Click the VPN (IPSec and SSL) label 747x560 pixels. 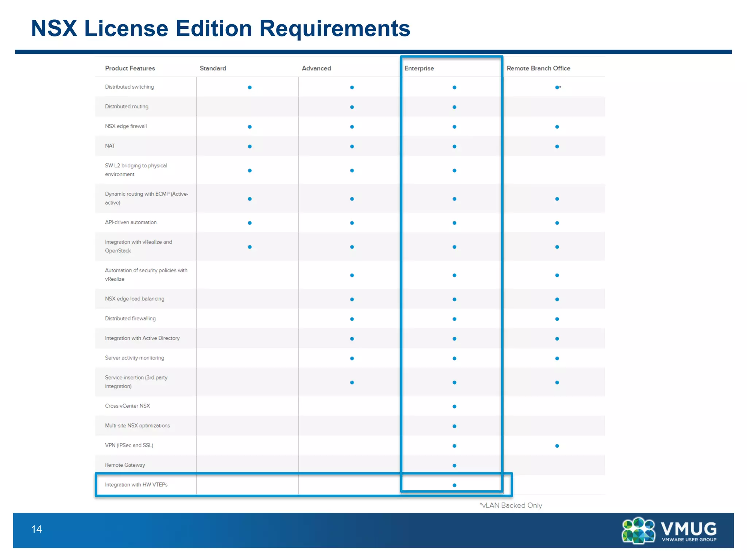click(129, 446)
